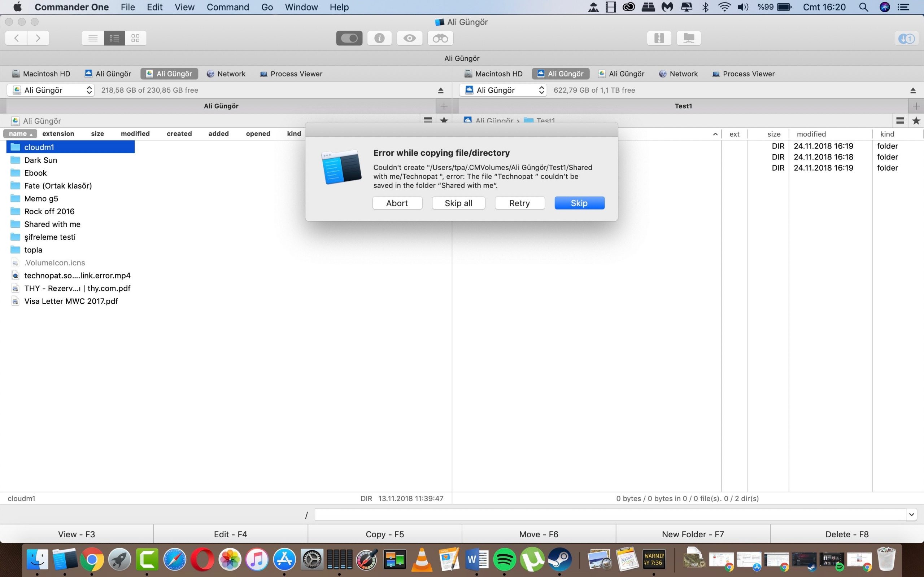This screenshot has height=577, width=924.
Task: Expand command line history dropdown
Action: [x=911, y=514]
